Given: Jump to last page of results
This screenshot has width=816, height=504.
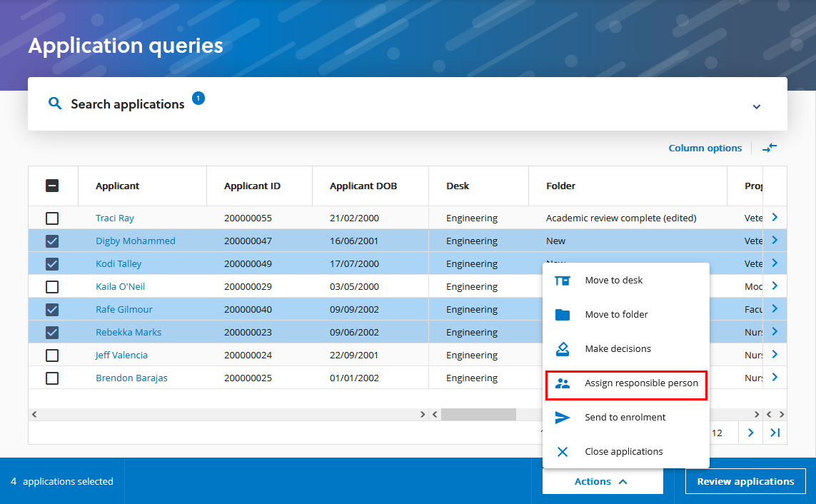Looking at the screenshot, I should 775,433.
